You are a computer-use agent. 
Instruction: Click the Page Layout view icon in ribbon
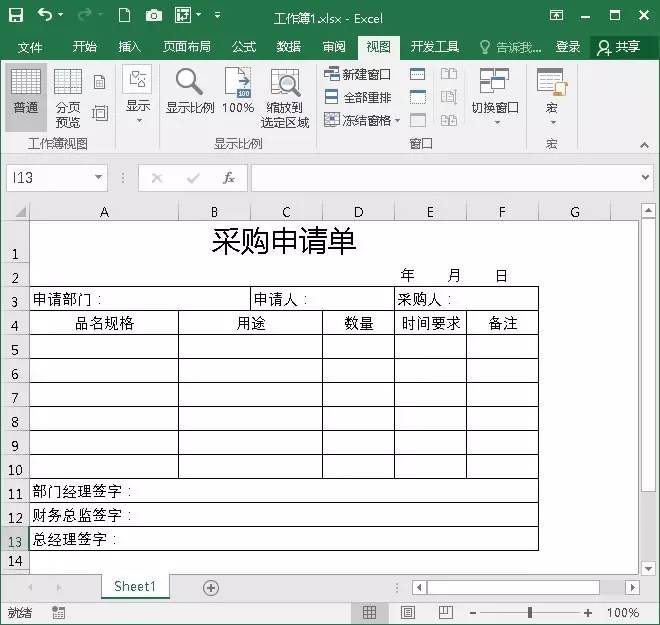point(100,82)
